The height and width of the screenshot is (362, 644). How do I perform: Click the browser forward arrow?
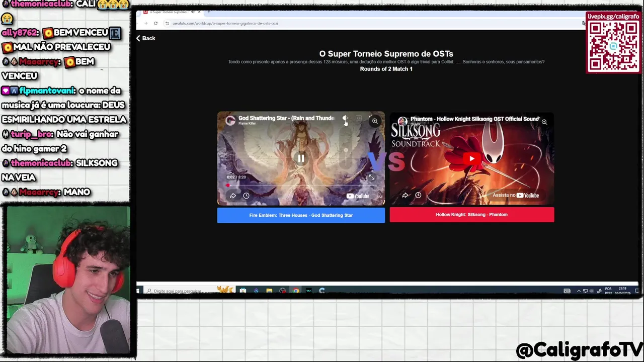[146, 23]
